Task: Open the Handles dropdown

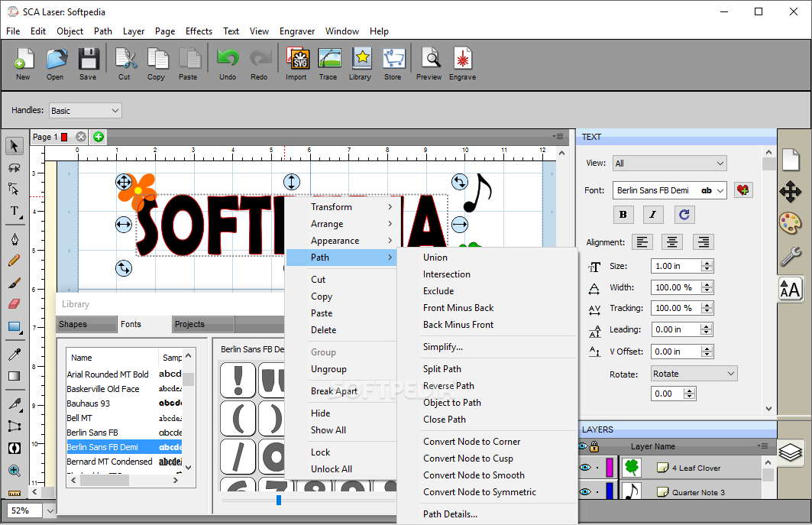Action: [86, 110]
